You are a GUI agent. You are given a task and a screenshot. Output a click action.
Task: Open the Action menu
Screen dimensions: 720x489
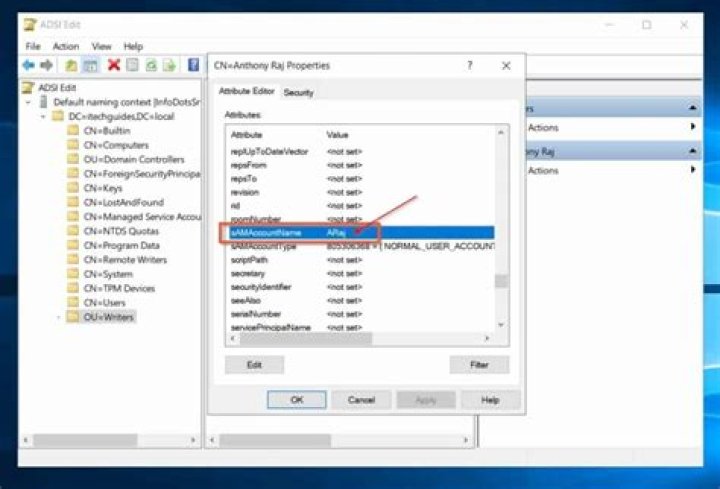66,46
